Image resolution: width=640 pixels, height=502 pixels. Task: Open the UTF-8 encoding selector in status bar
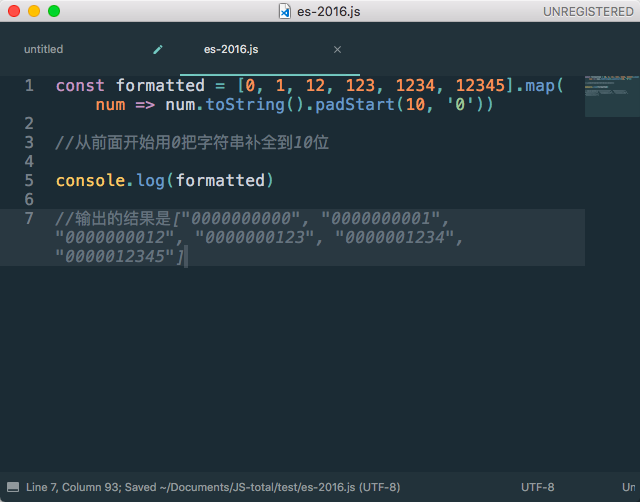[538, 487]
